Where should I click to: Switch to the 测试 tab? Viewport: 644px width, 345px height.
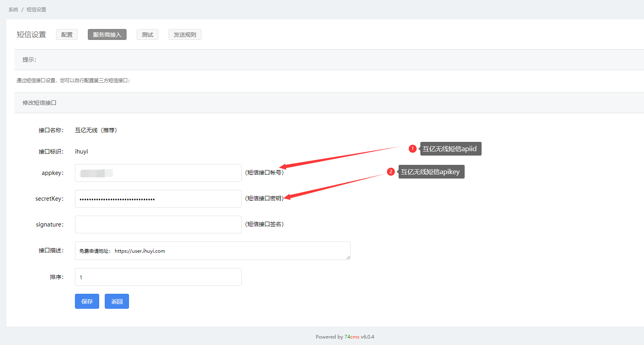(x=147, y=35)
